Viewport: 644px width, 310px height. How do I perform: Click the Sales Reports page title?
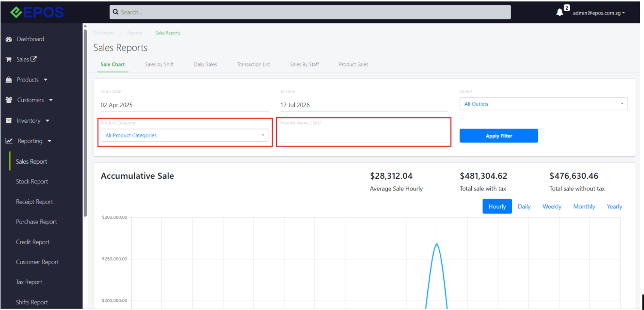(x=121, y=48)
